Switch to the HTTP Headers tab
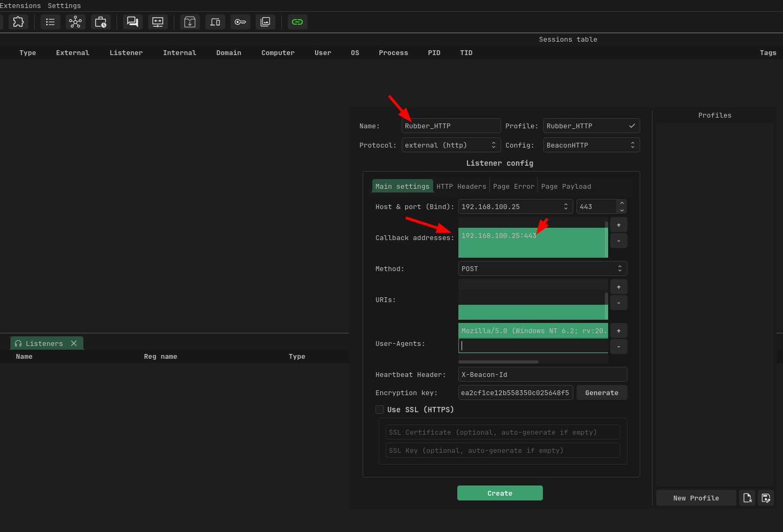This screenshot has width=783, height=532. pyautogui.click(x=461, y=187)
